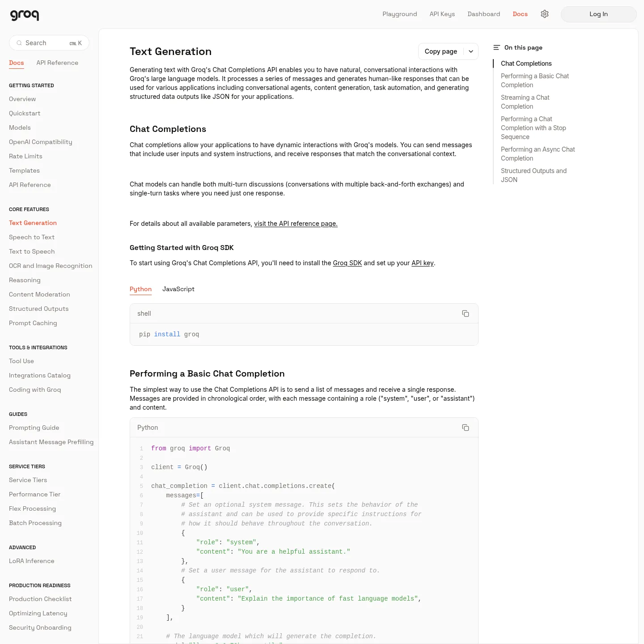Viewport: 644px width, 644px height.
Task: Select the API Reference sidebar tab
Action: tap(57, 63)
